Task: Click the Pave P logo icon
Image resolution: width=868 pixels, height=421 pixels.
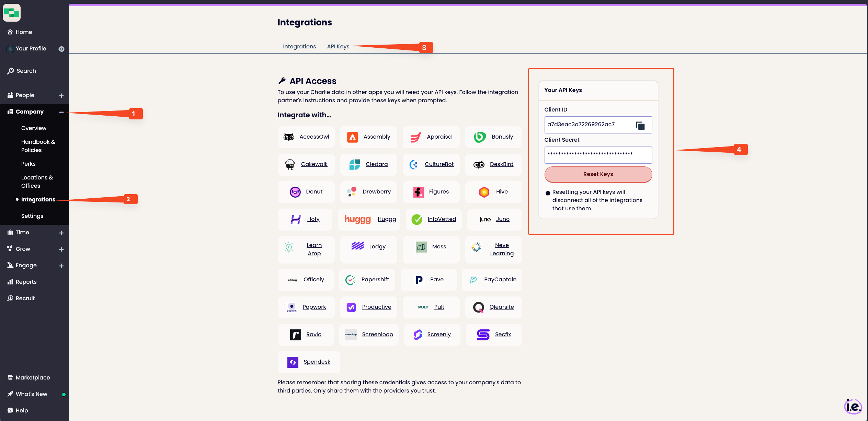Action: 419,280
